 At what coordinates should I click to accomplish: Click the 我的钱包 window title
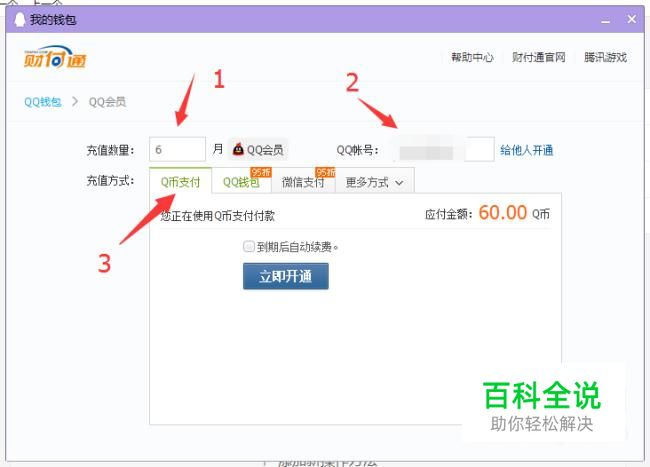[53, 19]
